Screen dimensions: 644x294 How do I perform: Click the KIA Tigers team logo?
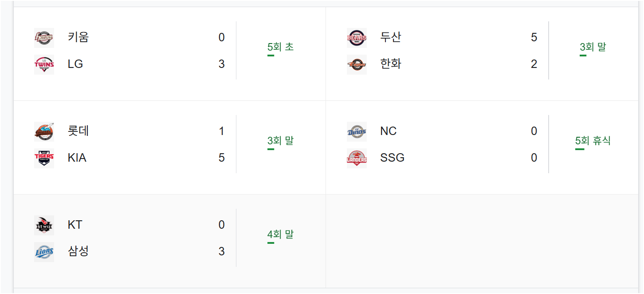coord(44,158)
